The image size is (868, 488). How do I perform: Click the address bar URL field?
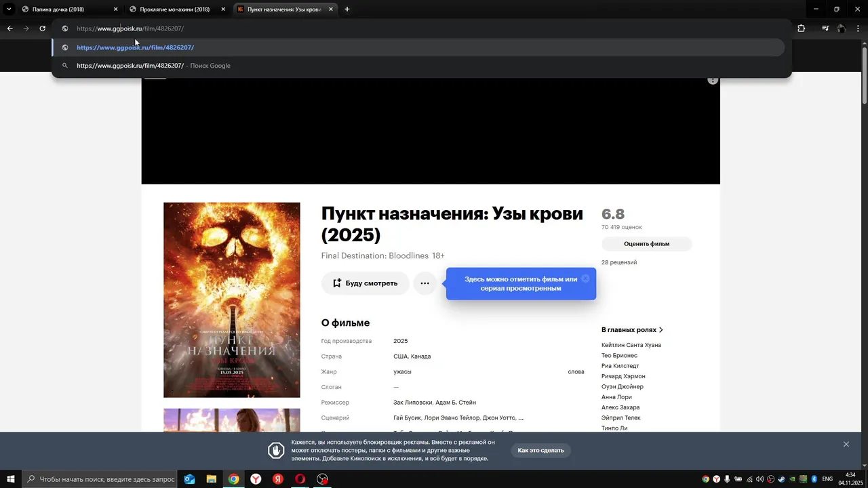(420, 28)
